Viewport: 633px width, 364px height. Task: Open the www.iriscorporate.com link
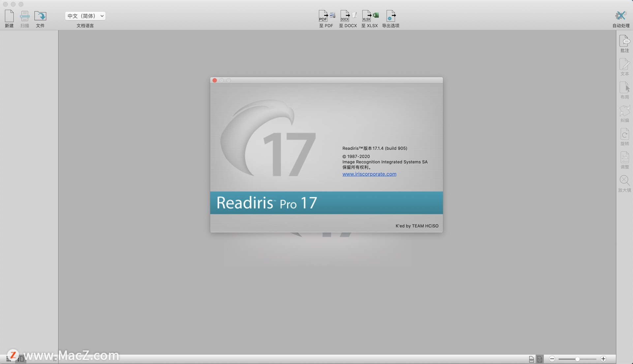pyautogui.click(x=369, y=174)
